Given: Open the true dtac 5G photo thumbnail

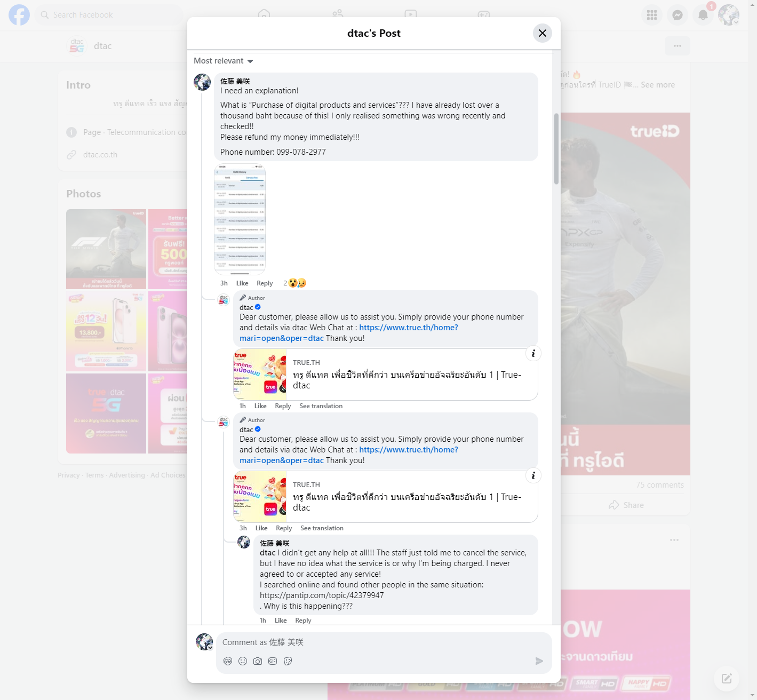Looking at the screenshot, I should coord(106,413).
